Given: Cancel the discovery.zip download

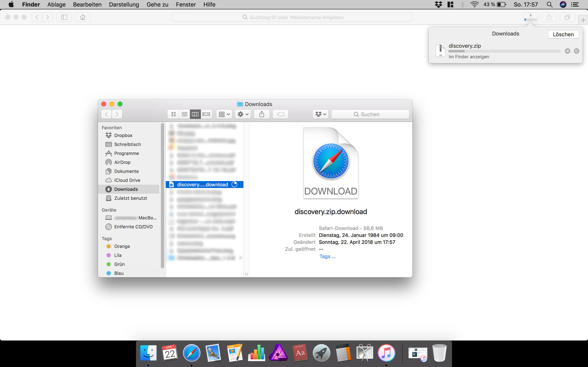Looking at the screenshot, I should [x=567, y=51].
